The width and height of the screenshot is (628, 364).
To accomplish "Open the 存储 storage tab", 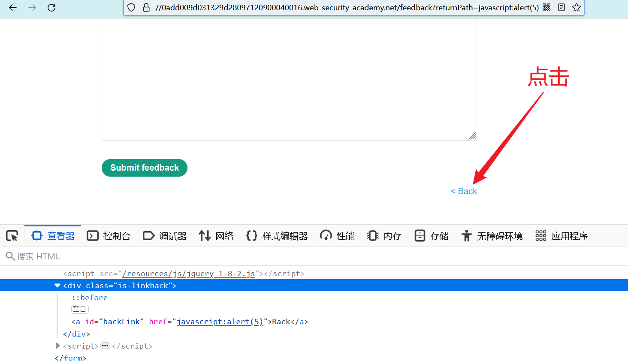I will (x=432, y=236).
